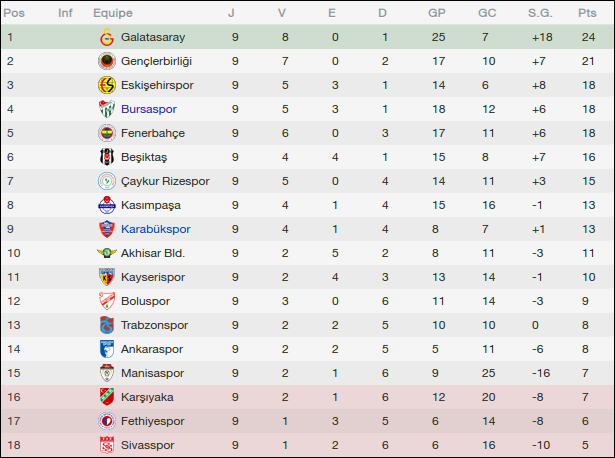Click the Kayserispor team logo

[x=105, y=277]
